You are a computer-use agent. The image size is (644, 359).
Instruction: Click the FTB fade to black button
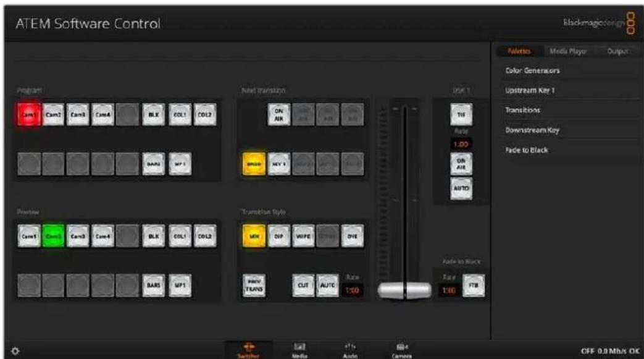pyautogui.click(x=474, y=285)
